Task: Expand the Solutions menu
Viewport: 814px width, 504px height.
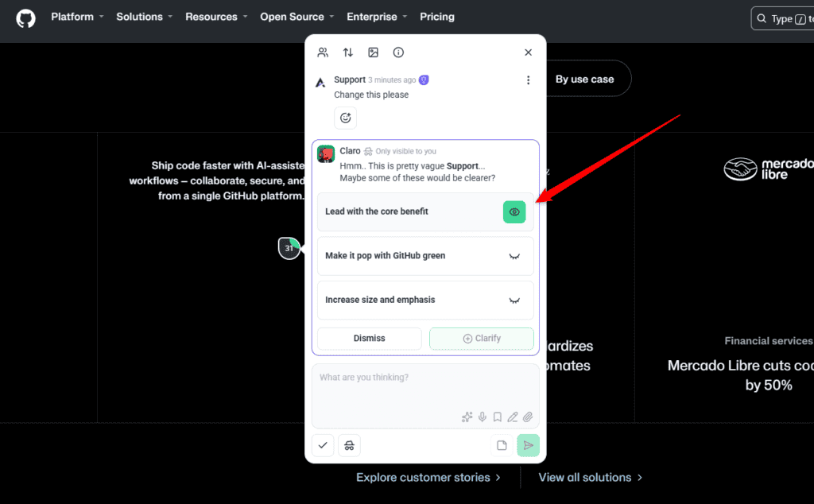Action: pyautogui.click(x=145, y=17)
